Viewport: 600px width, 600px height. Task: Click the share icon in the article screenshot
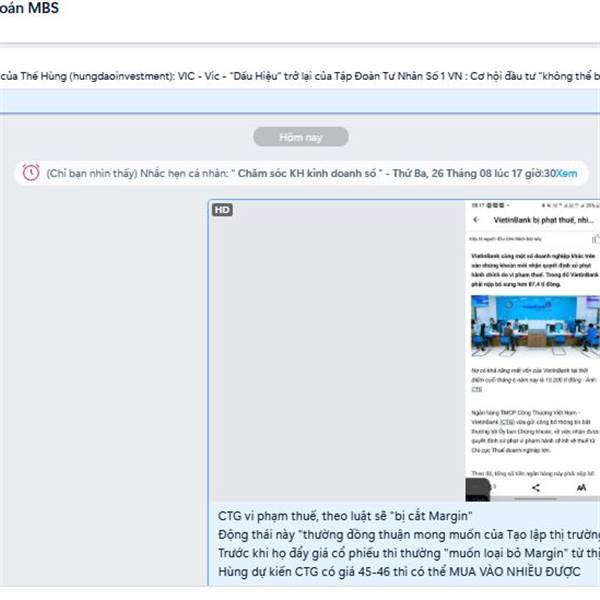(536, 488)
